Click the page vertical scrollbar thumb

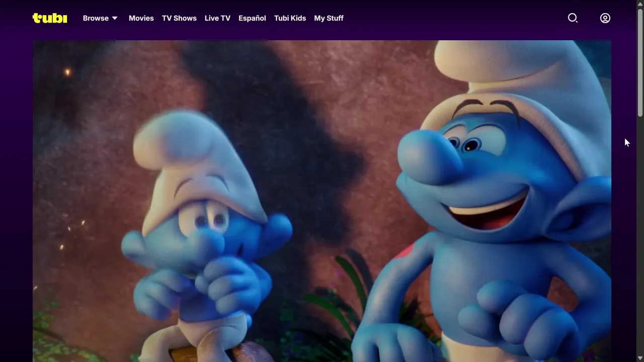tap(640, 63)
